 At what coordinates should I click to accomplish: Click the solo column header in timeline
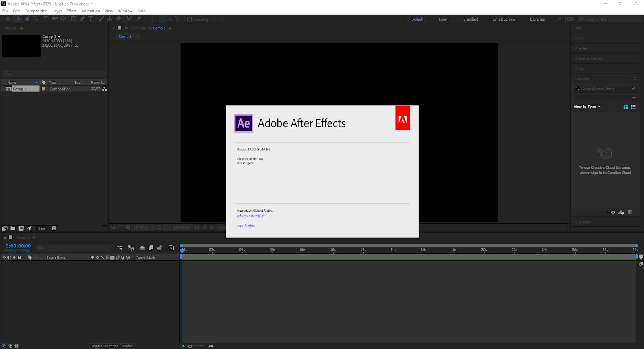[x=14, y=258]
